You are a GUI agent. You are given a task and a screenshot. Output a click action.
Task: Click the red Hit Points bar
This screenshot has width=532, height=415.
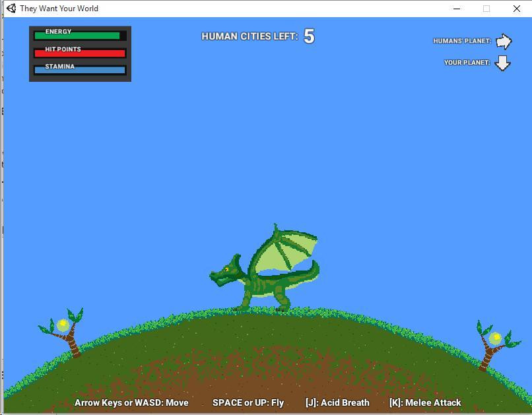click(x=80, y=53)
